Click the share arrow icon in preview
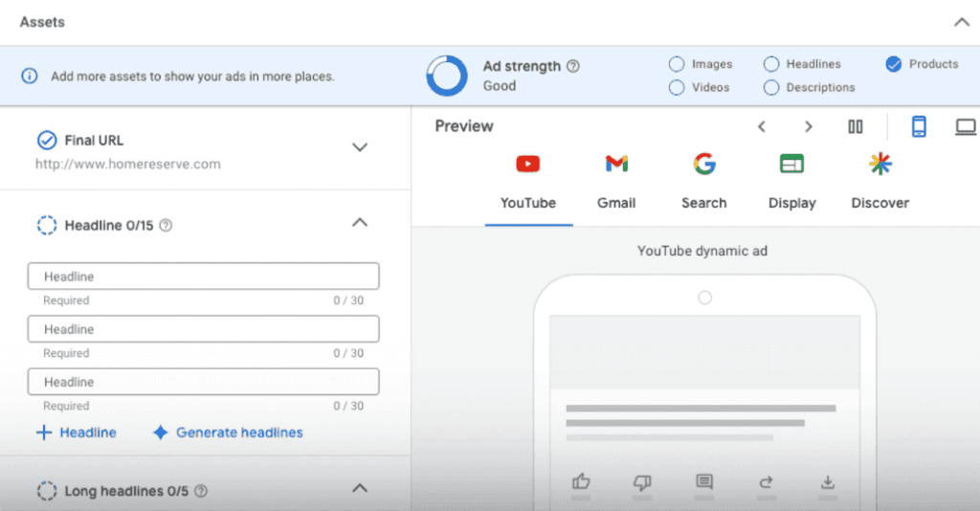 (x=766, y=481)
